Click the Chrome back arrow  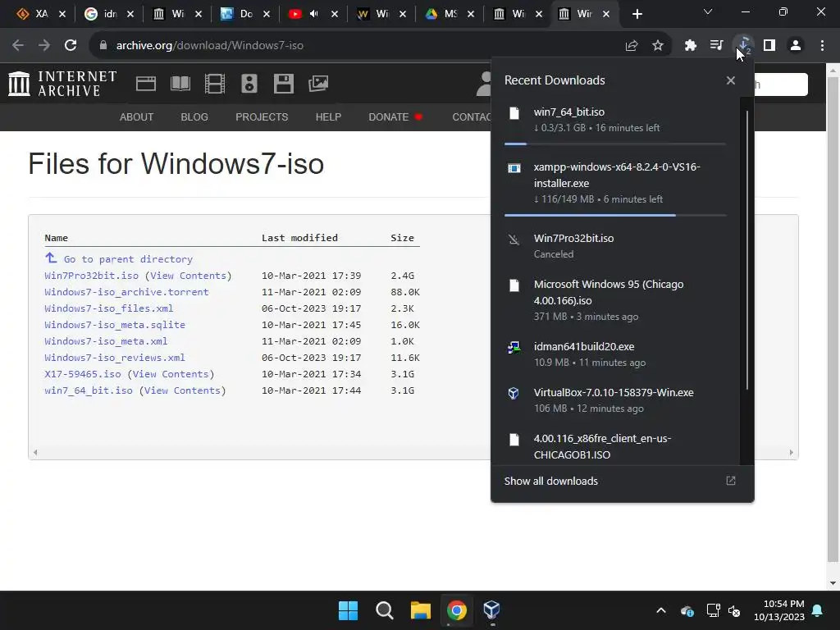18,46
